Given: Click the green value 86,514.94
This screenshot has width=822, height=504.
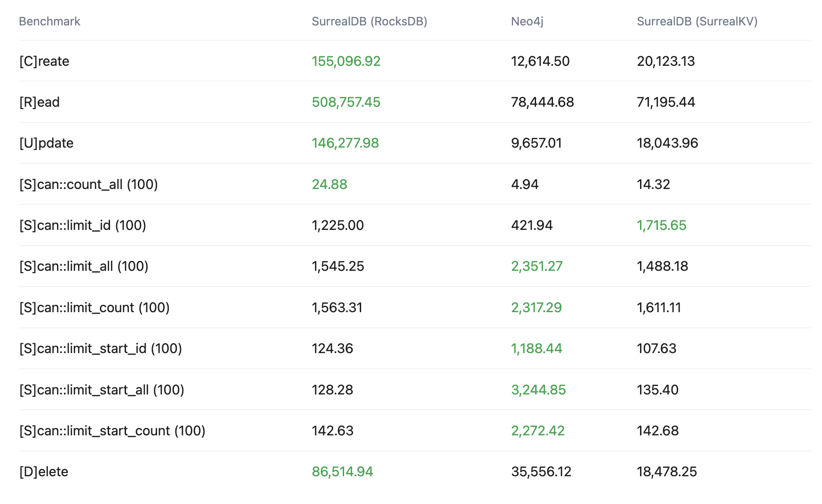Looking at the screenshot, I should pyautogui.click(x=342, y=472).
